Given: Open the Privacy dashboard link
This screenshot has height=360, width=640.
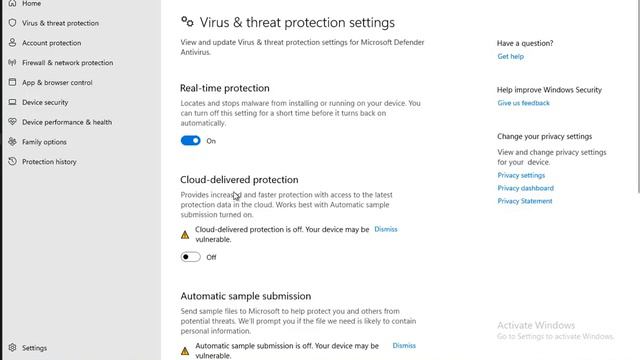Looking at the screenshot, I should [525, 188].
